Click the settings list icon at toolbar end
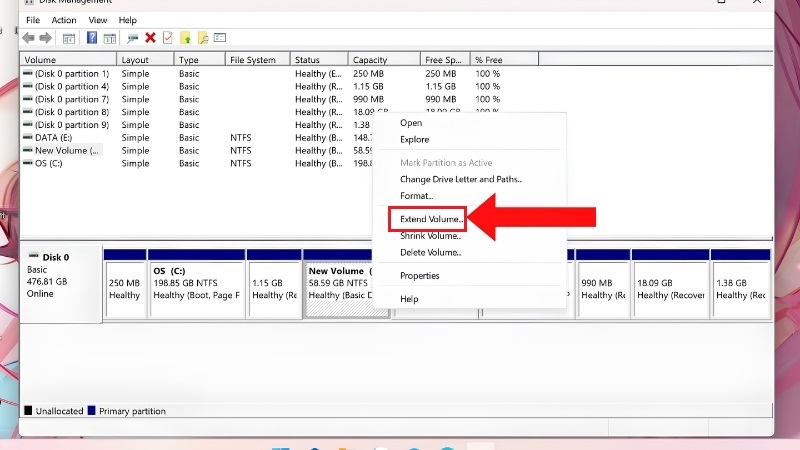The width and height of the screenshot is (800, 450). point(220,38)
